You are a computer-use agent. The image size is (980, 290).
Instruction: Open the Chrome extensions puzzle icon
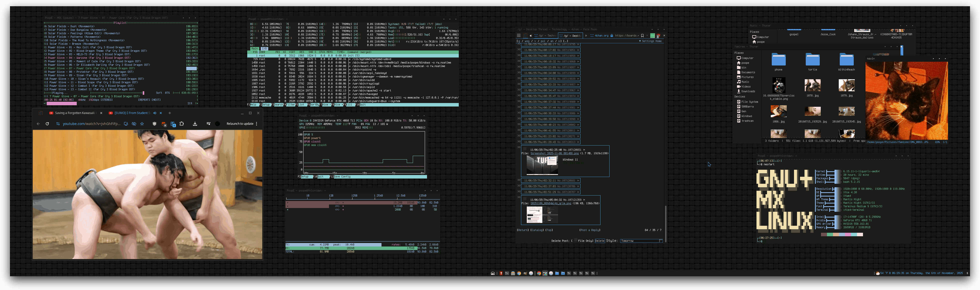point(181,124)
